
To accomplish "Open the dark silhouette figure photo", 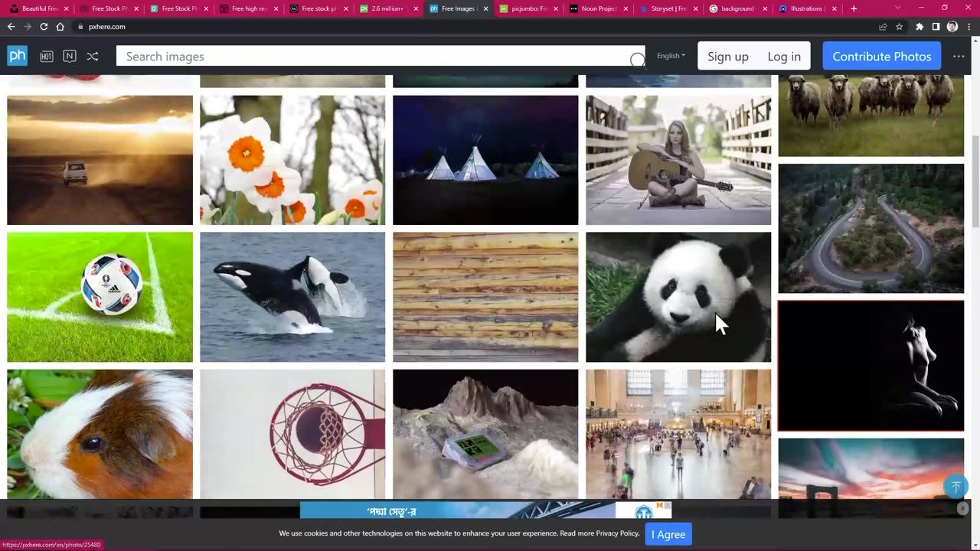I will tap(871, 366).
